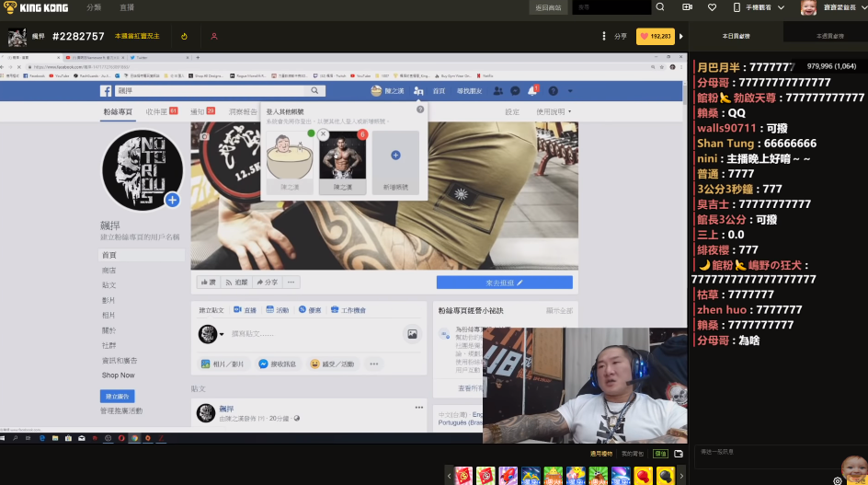The width and height of the screenshot is (868, 485).
Task: Click the heart favorites icon in top bar
Action: pos(712,7)
